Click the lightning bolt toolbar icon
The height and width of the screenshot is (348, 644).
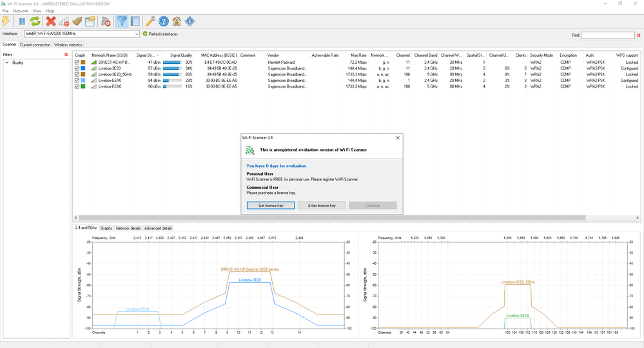6,21
